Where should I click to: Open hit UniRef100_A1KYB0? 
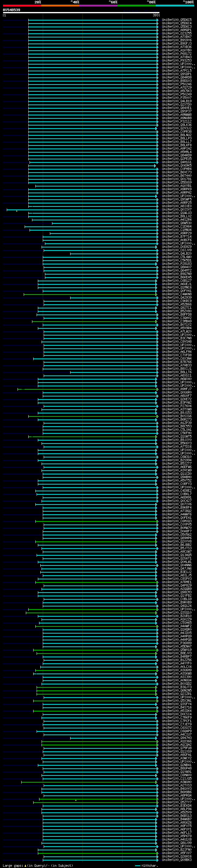pos(177,50)
